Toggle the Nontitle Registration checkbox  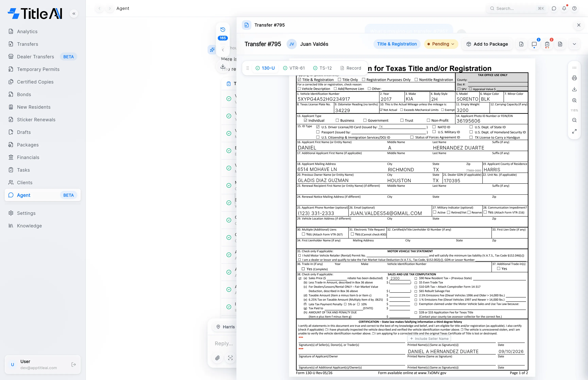pos(416,79)
